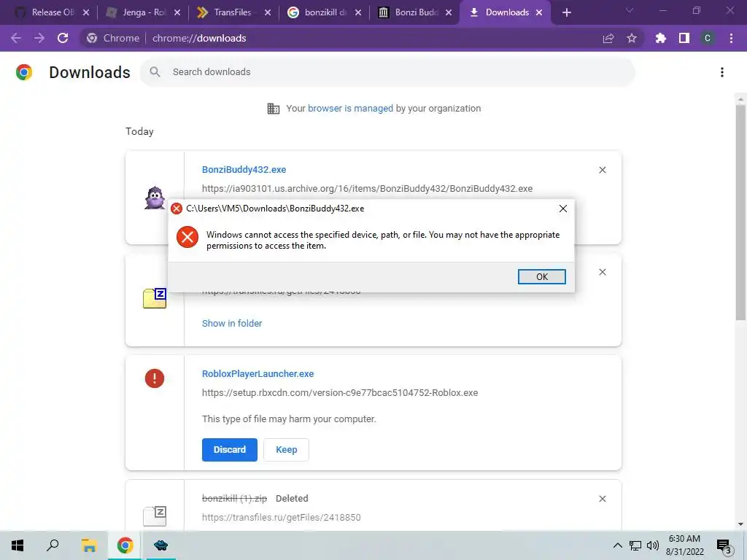Image resolution: width=747 pixels, height=560 pixels.
Task: Close the BonziBuddy432.exe error dialog
Action: click(x=562, y=209)
